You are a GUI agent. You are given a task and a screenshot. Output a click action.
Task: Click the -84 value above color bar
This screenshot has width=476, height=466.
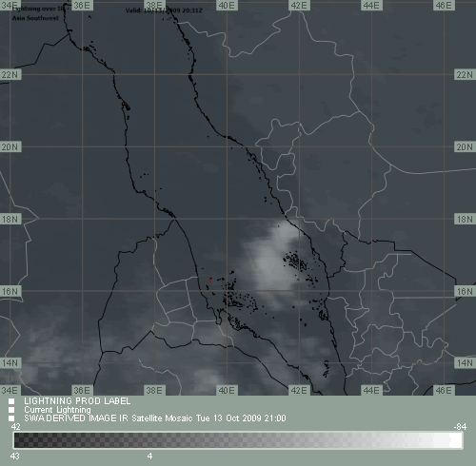(460, 427)
